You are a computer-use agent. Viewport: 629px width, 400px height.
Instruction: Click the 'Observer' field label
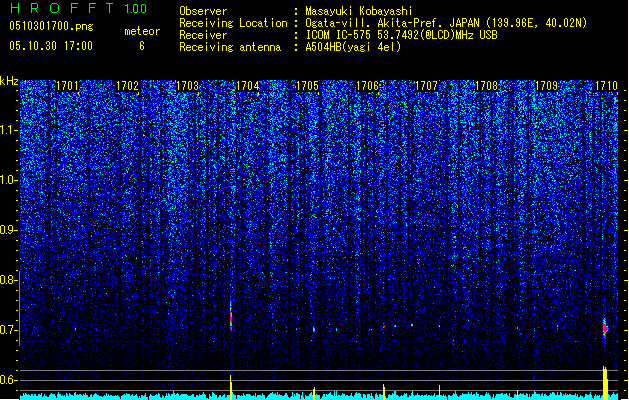coord(203,11)
